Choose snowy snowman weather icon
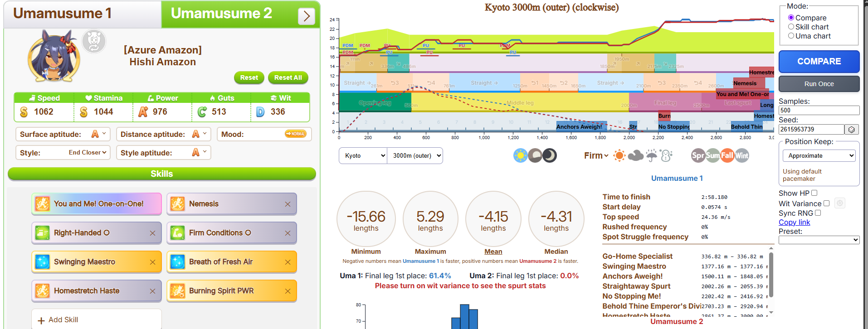The image size is (868, 329). [x=666, y=156]
